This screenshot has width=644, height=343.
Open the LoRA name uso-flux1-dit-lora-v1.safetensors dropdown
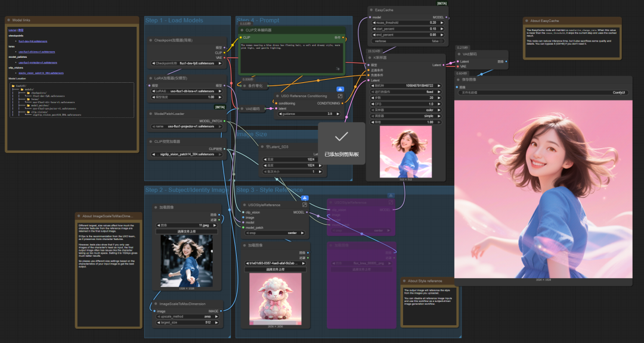click(x=187, y=91)
